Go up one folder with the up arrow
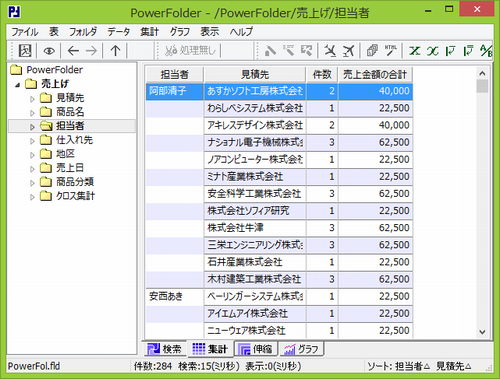This screenshot has width=500, height=379. point(115,51)
